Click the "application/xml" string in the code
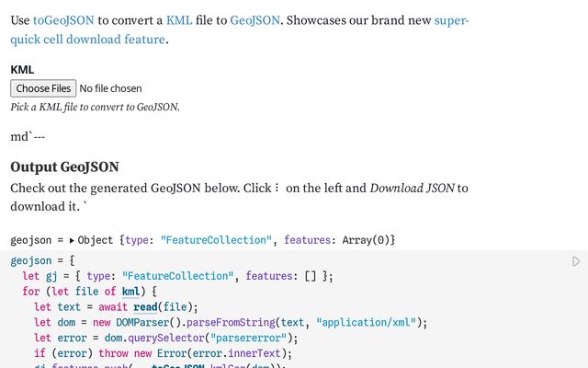Image resolution: width=588 pixels, height=368 pixels. pyautogui.click(x=366, y=323)
